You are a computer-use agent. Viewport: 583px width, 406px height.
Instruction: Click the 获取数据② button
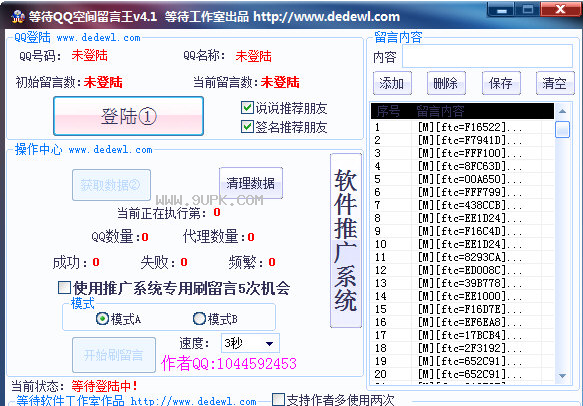coord(112,185)
